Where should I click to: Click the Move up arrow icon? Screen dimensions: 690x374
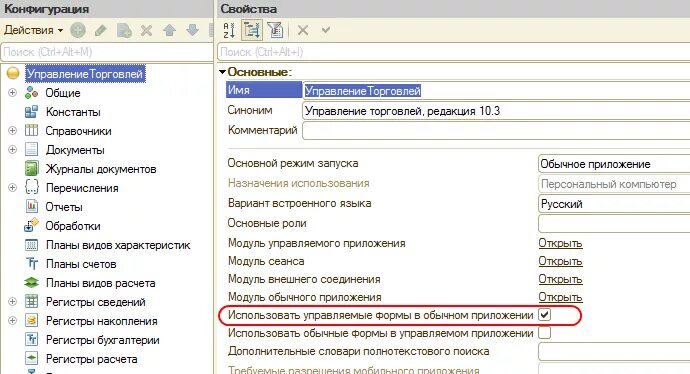coord(169,30)
